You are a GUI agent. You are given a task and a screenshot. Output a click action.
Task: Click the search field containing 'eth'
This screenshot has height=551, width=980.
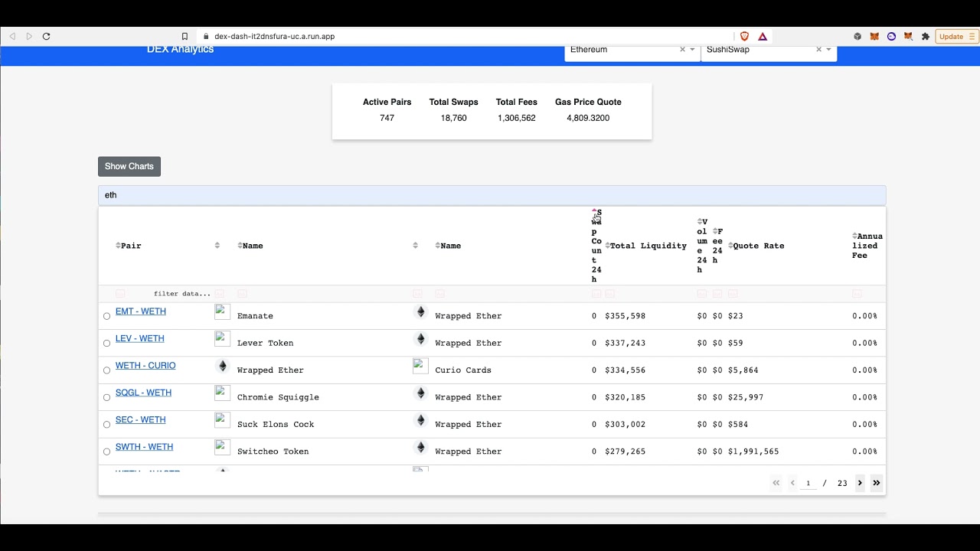(492, 195)
